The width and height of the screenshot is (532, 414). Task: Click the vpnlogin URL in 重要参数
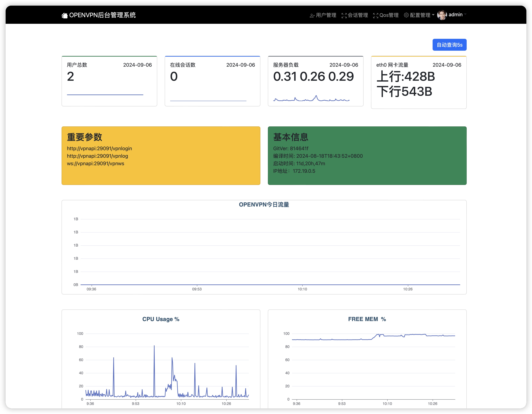(x=99, y=148)
